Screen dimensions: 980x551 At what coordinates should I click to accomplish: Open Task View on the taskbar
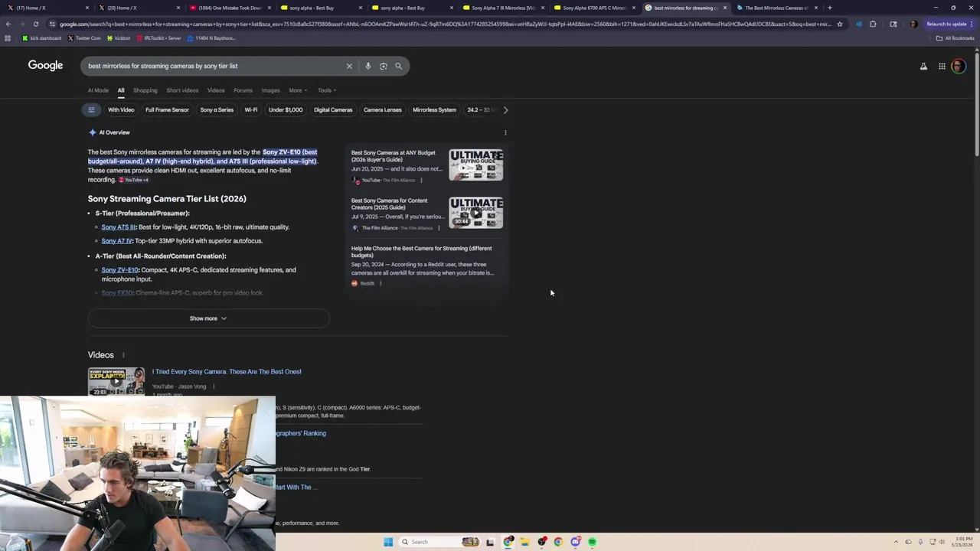490,542
